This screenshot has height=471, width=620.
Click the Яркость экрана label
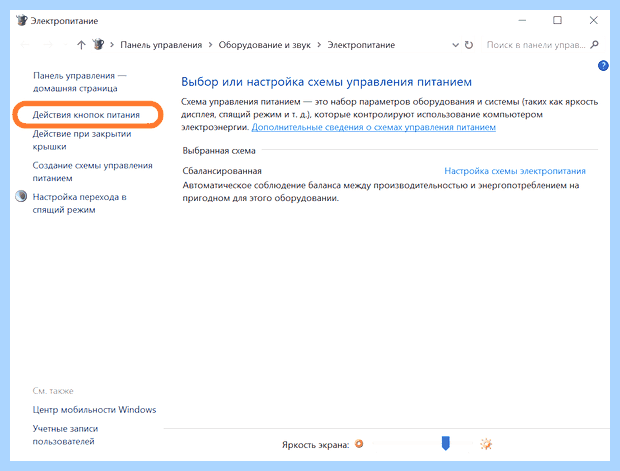point(316,445)
